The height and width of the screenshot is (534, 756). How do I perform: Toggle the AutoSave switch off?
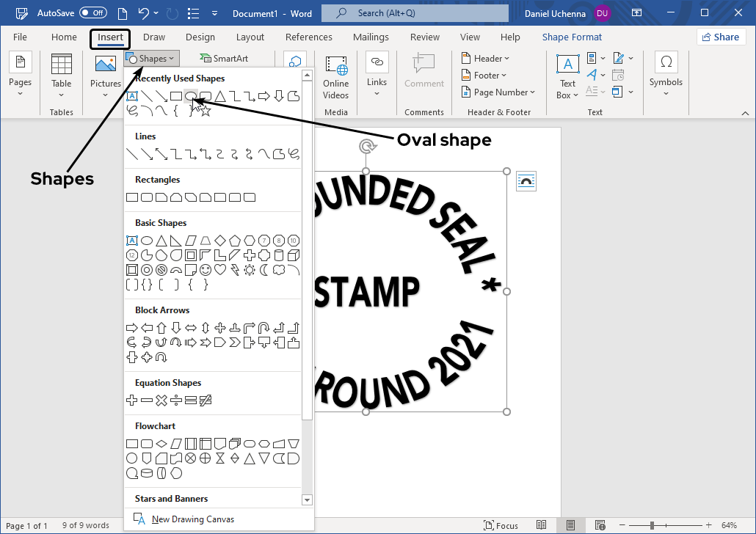pos(92,12)
